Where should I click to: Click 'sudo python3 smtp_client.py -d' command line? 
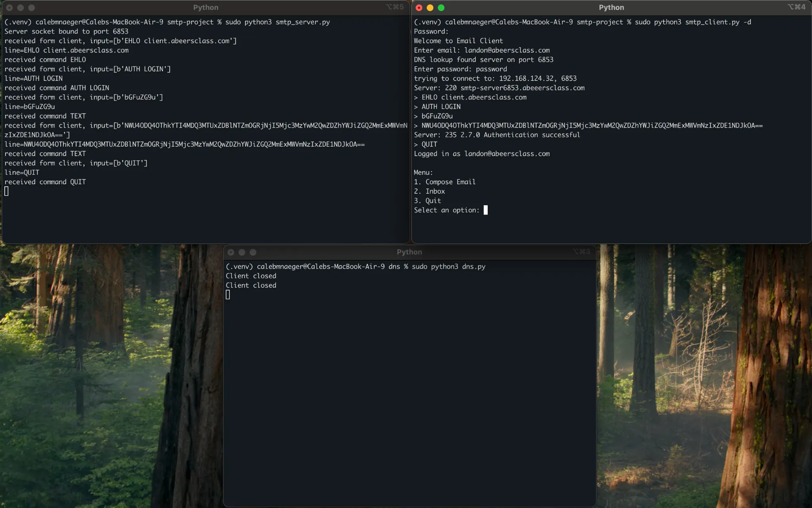click(693, 22)
